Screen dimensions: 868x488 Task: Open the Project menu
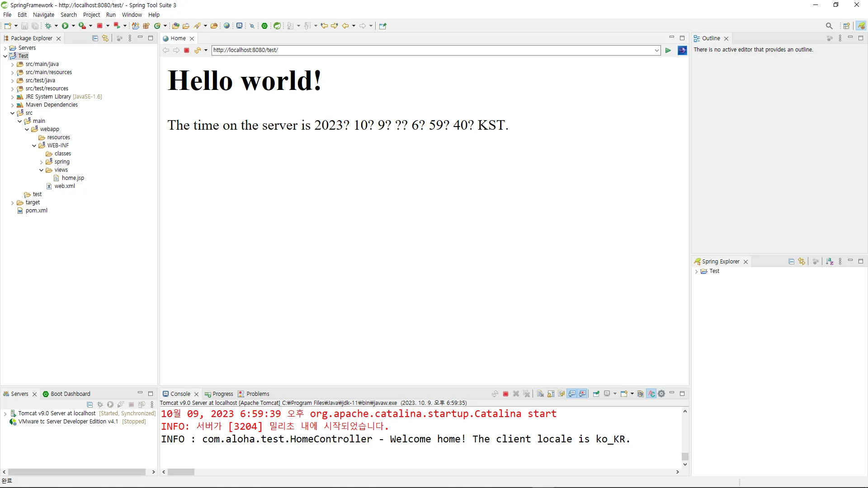coord(91,14)
